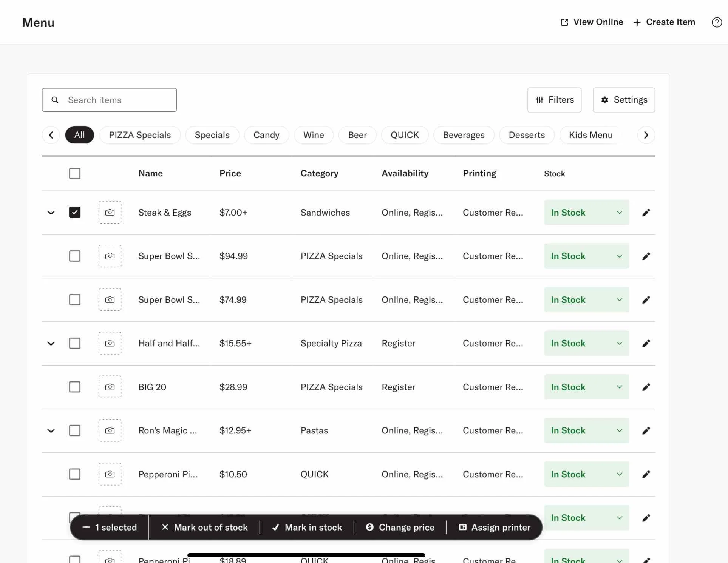Add photo for $10.50 Pepperoni item
Image resolution: width=728 pixels, height=563 pixels.
[x=110, y=474]
